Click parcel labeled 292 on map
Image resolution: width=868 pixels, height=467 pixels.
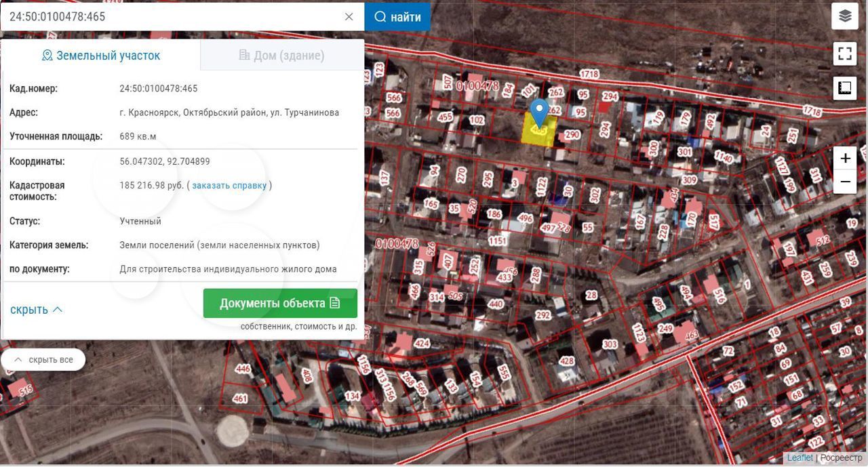point(542,315)
